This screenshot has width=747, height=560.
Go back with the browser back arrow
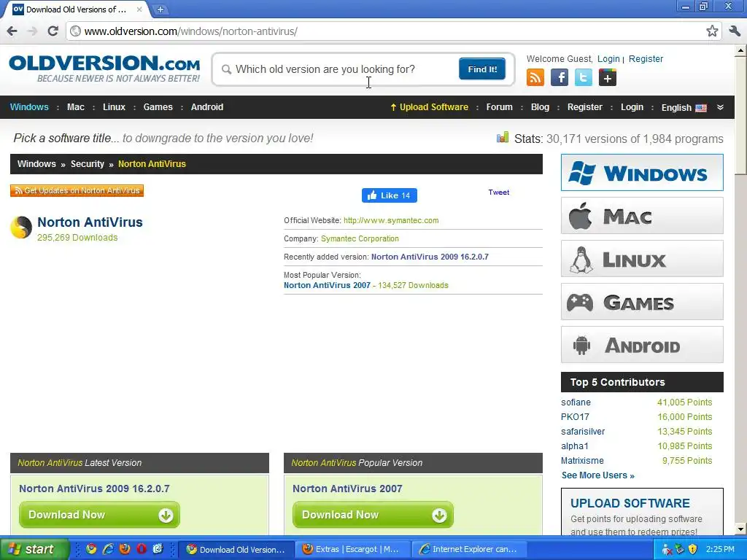pyautogui.click(x=12, y=31)
